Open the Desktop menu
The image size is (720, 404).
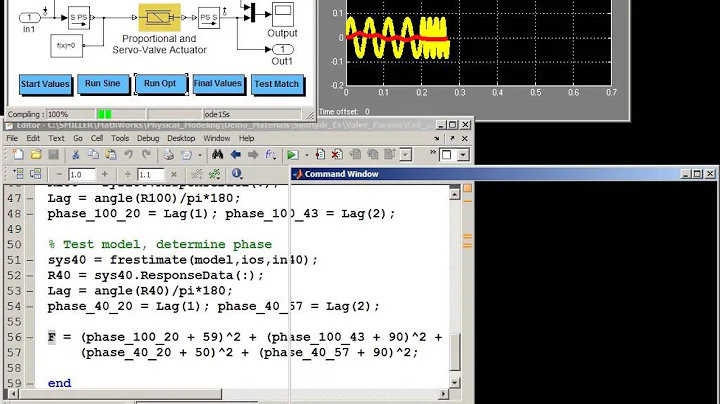coord(181,138)
